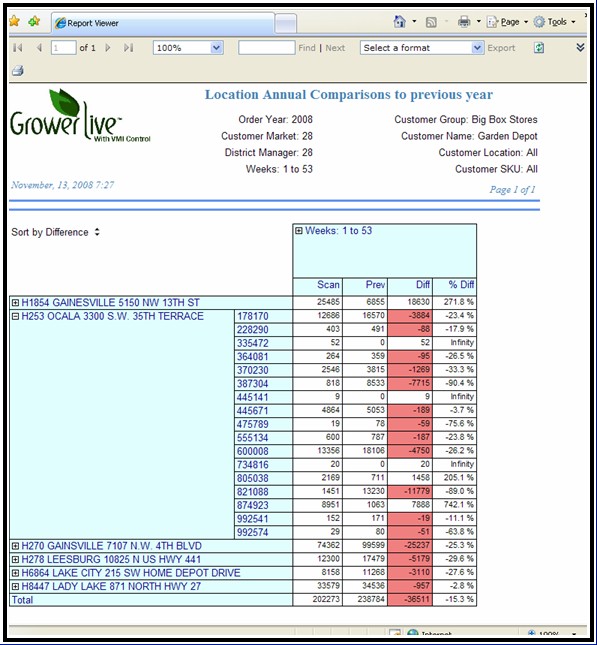Open a new blank browser tab
Viewport: 597px width, 645px height.
click(285, 23)
